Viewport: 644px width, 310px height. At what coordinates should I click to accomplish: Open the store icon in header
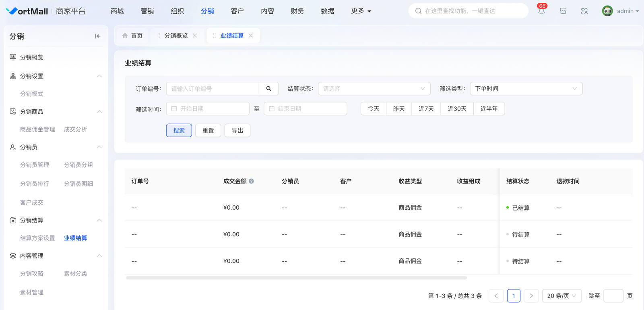pyautogui.click(x=563, y=11)
